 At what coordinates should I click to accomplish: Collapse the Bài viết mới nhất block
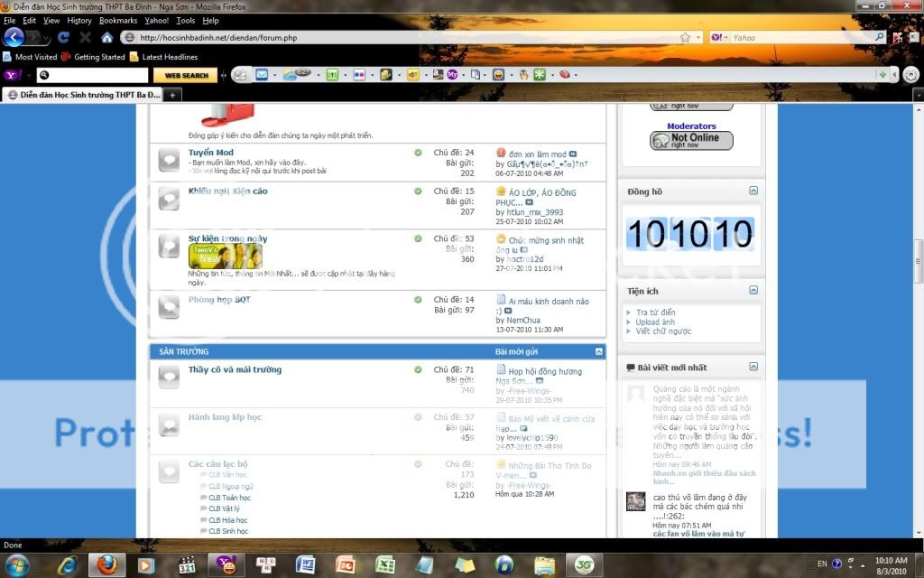point(753,368)
